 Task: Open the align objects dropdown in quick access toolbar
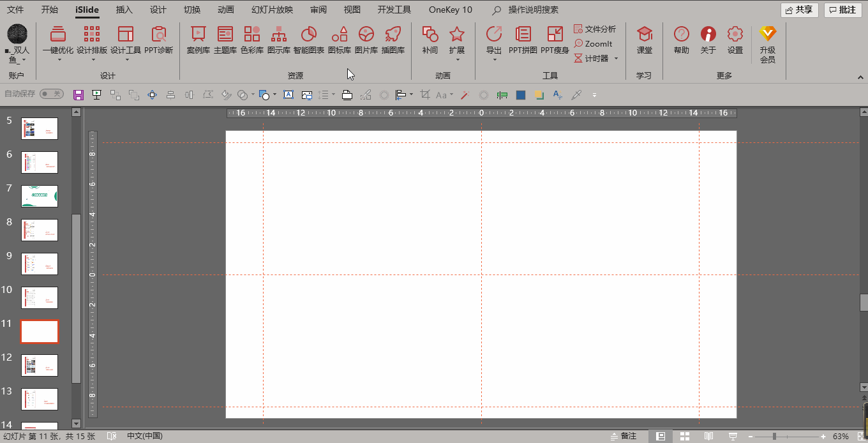411,95
